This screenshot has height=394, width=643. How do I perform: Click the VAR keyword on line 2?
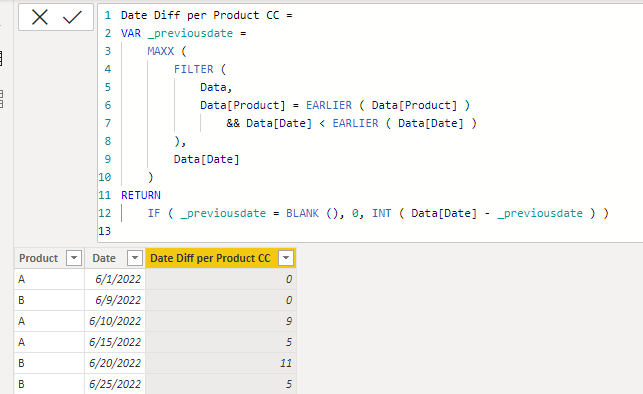tap(131, 33)
